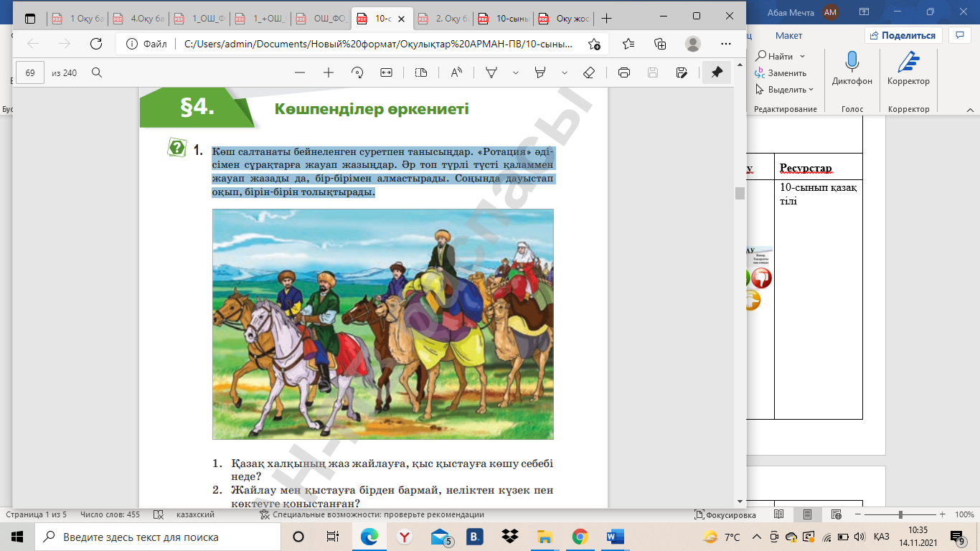The width and height of the screenshot is (980, 551).
Task: Click Word Поделиться share button
Action: (903, 35)
